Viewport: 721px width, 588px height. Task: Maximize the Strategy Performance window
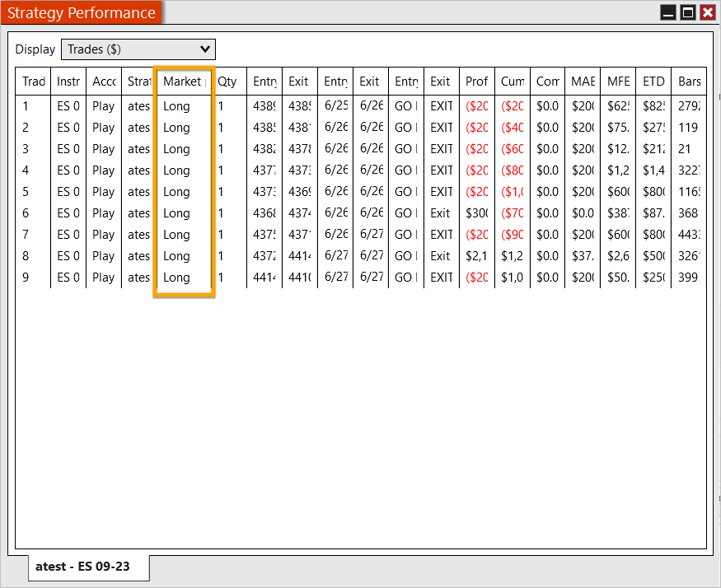tap(688, 12)
